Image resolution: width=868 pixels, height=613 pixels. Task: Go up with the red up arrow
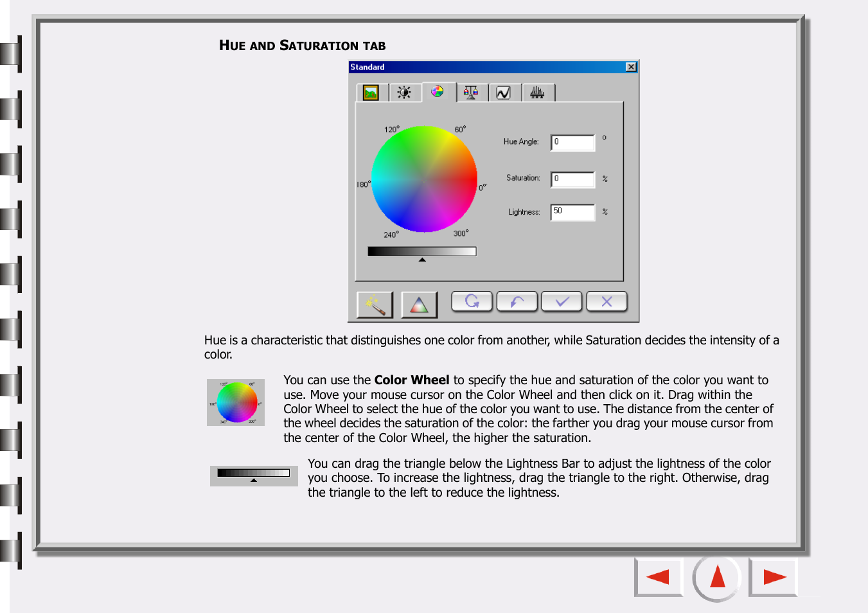717,577
